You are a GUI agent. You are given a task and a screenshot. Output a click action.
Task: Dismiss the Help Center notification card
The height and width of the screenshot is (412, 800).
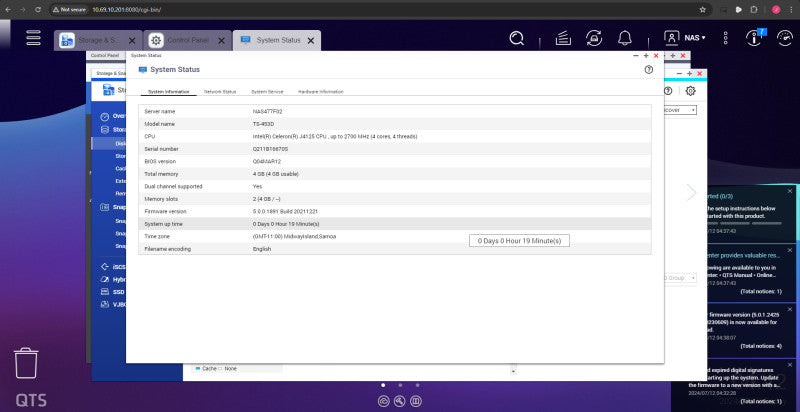790,250
